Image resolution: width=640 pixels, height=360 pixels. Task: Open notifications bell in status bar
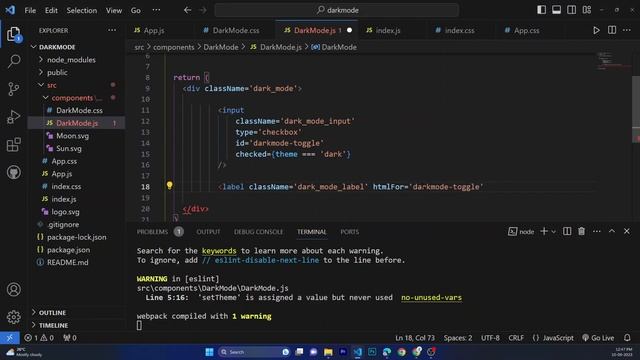[x=627, y=338]
